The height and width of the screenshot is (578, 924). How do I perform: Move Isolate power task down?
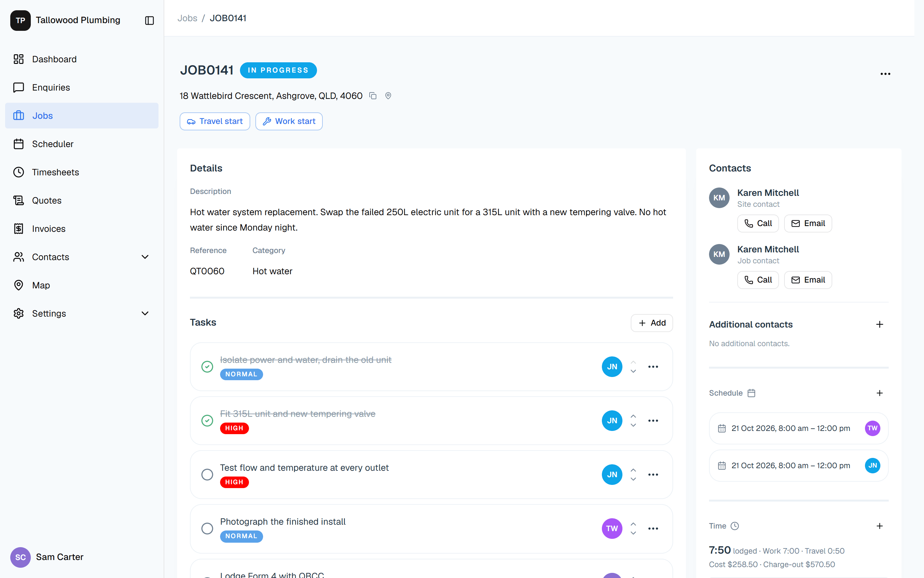click(633, 371)
